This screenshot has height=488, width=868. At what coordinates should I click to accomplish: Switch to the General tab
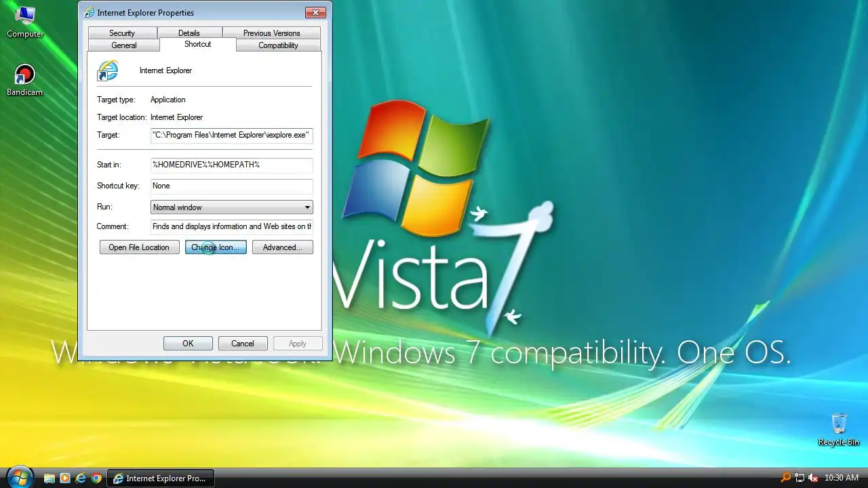pyautogui.click(x=124, y=45)
